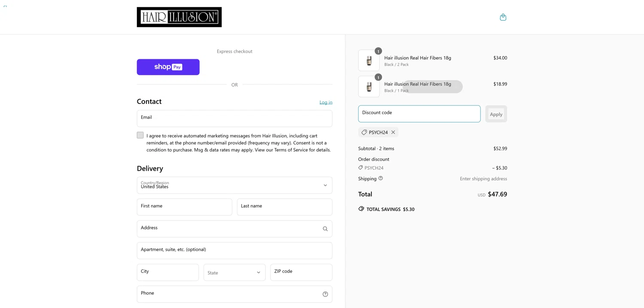Click the $34.00 item price
This screenshot has width=644, height=308.
point(500,58)
